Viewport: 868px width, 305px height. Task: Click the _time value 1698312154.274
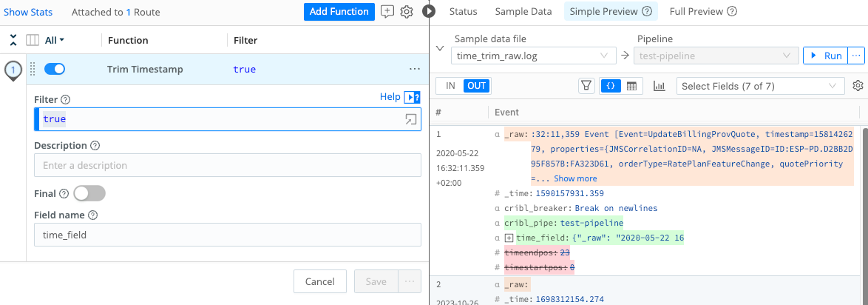[569, 300]
